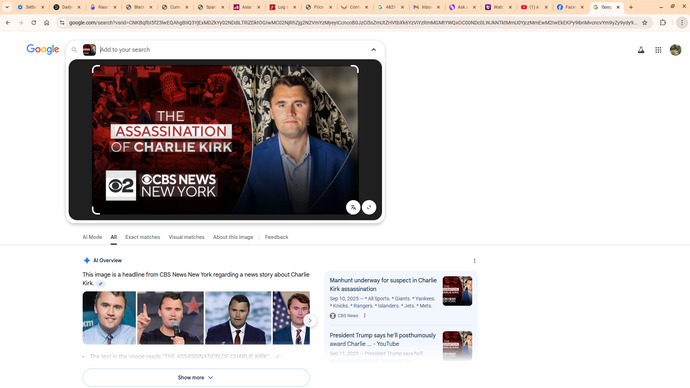690x388 pixels.
Task: Expand the image selection to full
Action: coord(369,207)
